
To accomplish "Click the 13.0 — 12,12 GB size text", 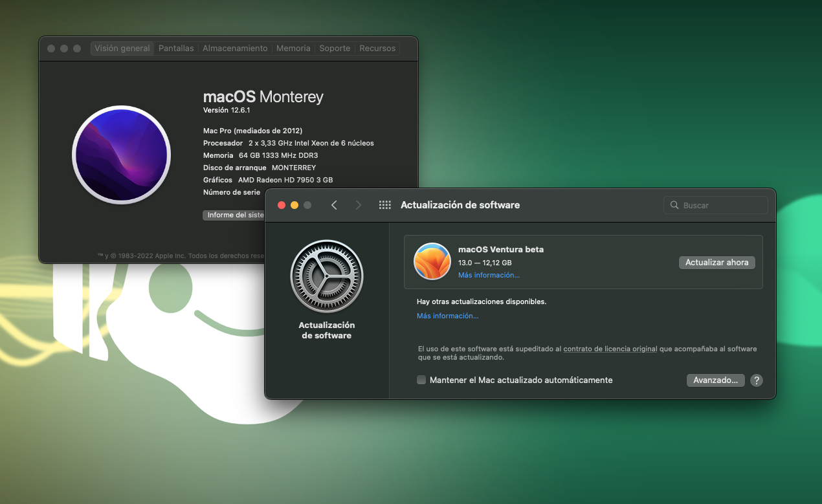I will pyautogui.click(x=485, y=263).
